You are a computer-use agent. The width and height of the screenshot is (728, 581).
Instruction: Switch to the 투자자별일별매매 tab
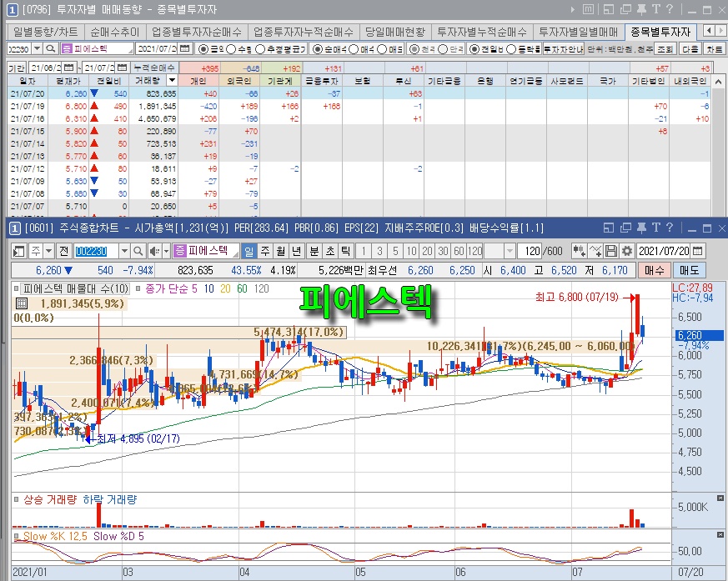pyautogui.click(x=579, y=32)
